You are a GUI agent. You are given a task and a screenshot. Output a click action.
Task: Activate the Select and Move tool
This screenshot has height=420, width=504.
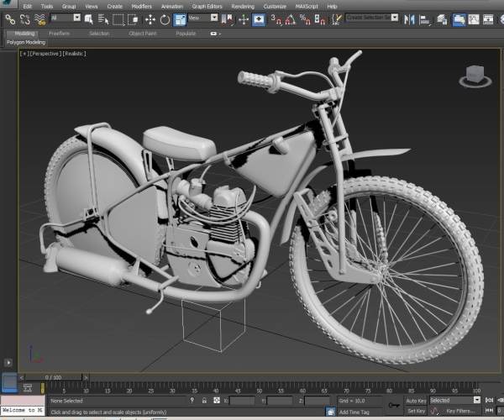pos(150,19)
